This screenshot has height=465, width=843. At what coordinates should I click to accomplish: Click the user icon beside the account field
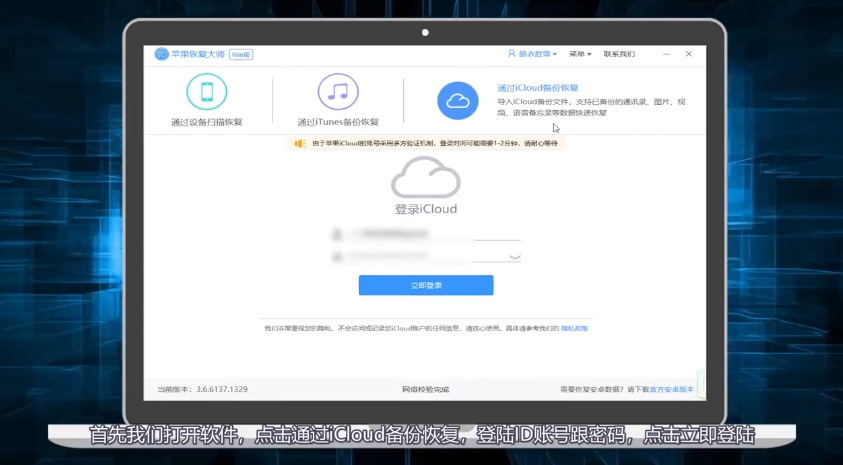click(x=337, y=234)
